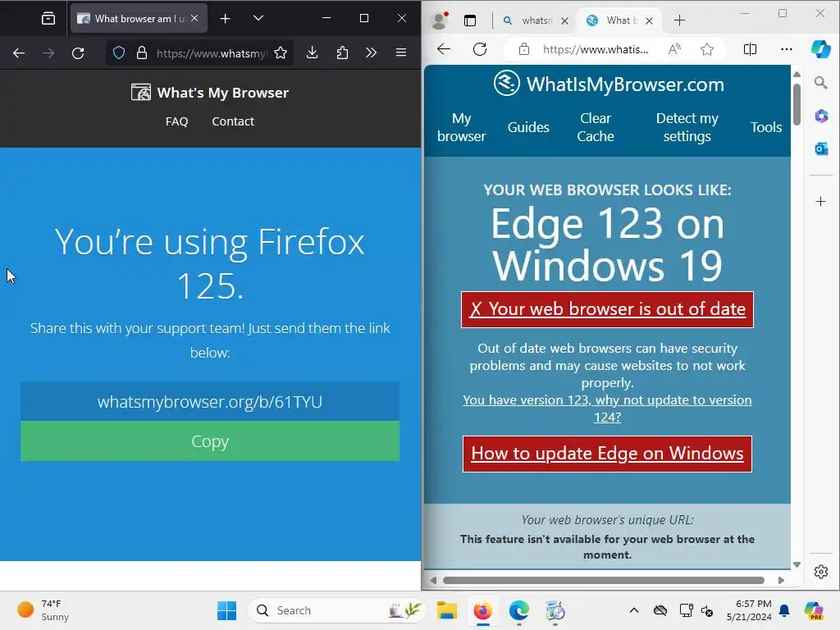
Task: Select the whatsmybrowser.org/b/61TYU link field
Action: pos(210,401)
